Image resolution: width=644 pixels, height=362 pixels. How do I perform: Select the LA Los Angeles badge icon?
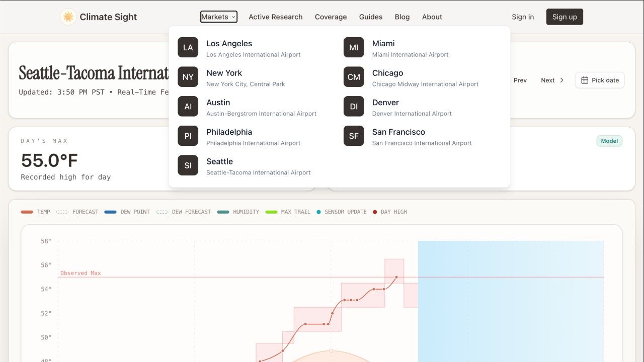pos(188,47)
